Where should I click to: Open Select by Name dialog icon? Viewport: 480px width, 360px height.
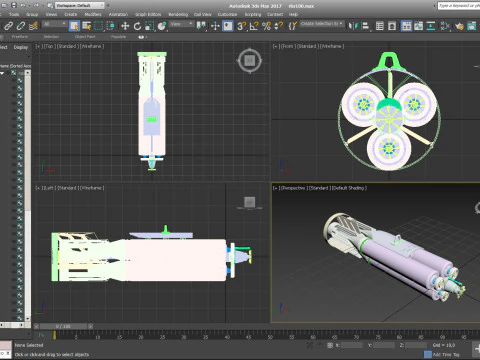(87, 26)
